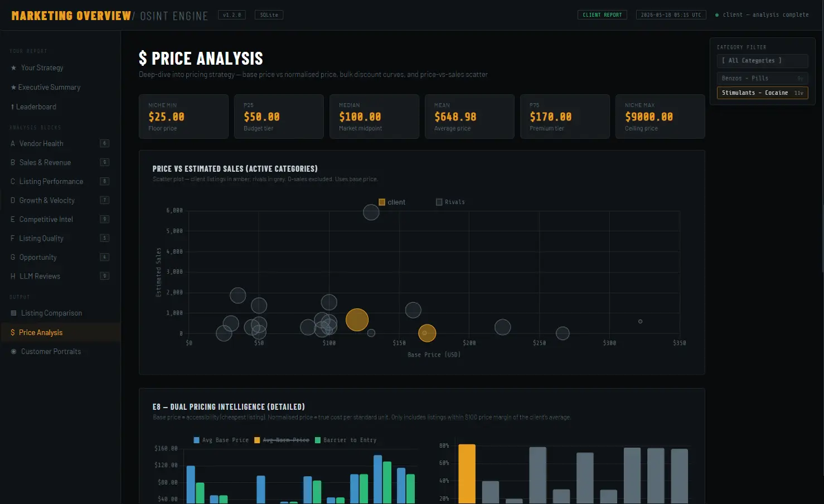824x504 pixels.
Task: Hide the Avg Base Price series
Action: point(221,440)
